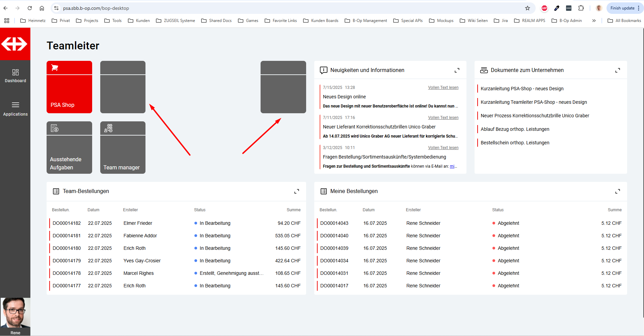Open the Applications sidebar menu
Viewport: 644px width, 336px height.
point(15,109)
